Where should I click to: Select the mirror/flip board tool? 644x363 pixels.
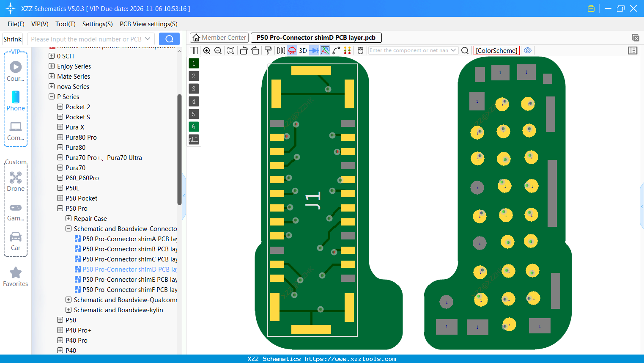point(280,50)
